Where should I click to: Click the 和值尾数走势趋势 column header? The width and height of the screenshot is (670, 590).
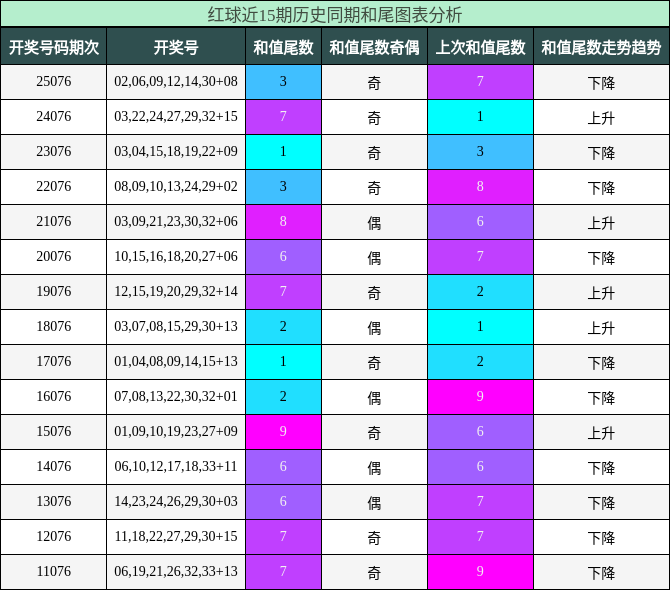pyautogui.click(x=602, y=47)
